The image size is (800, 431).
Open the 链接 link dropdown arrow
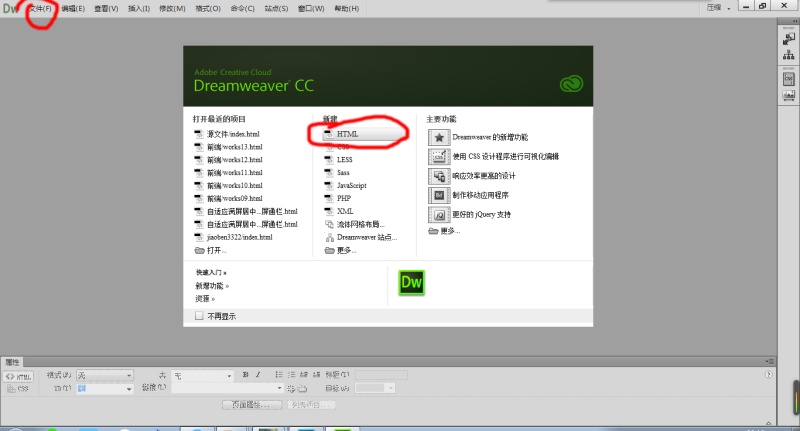[279, 388]
